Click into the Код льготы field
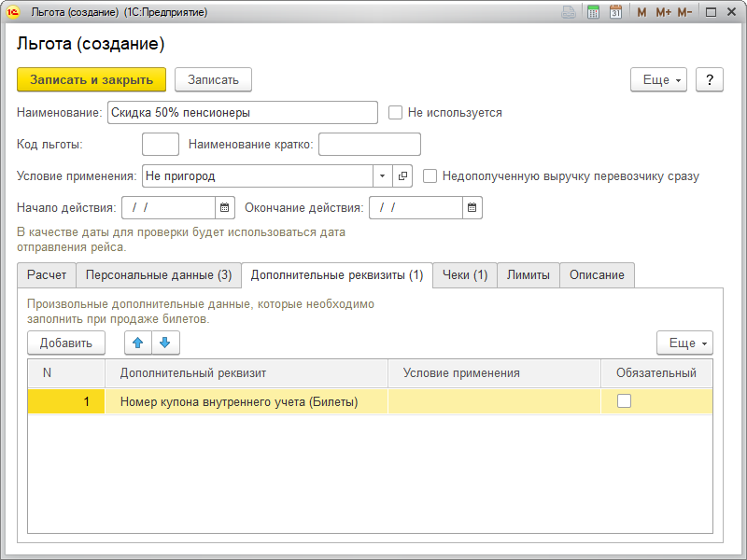The width and height of the screenshot is (747, 560). coord(160,144)
